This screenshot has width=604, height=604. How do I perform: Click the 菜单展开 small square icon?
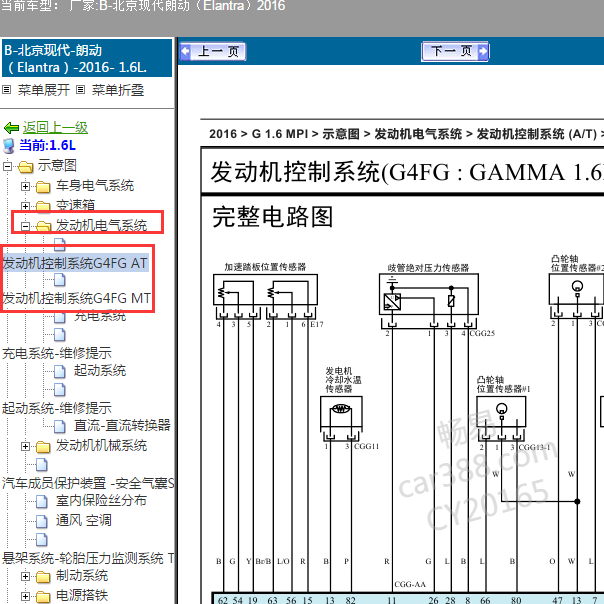point(7,90)
